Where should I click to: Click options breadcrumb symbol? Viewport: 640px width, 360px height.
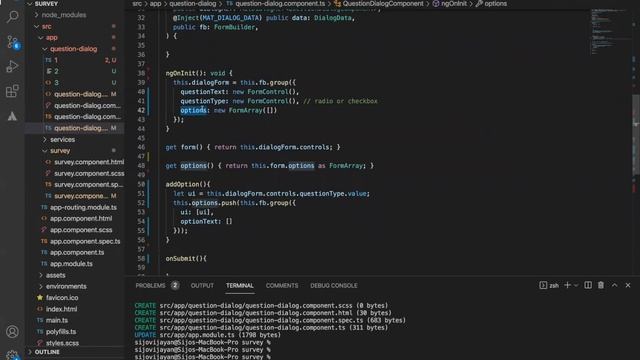pos(495,4)
